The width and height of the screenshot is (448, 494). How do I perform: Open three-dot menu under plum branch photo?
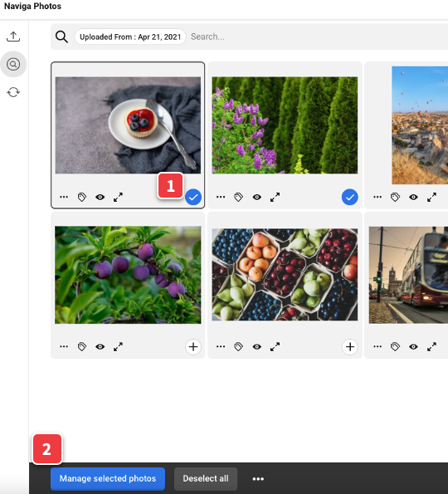pos(64,346)
